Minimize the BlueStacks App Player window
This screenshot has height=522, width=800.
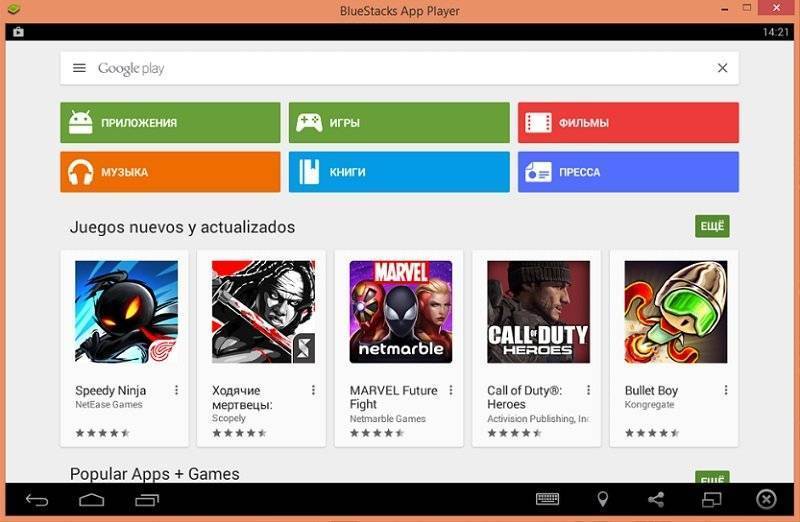pyautogui.click(x=724, y=9)
